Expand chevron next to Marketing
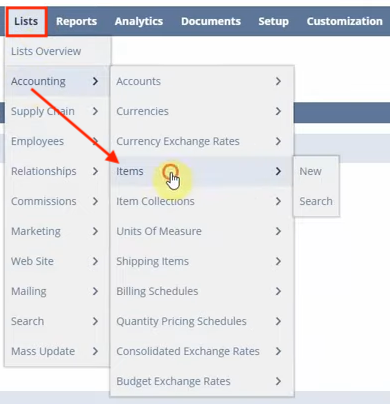 coord(95,231)
